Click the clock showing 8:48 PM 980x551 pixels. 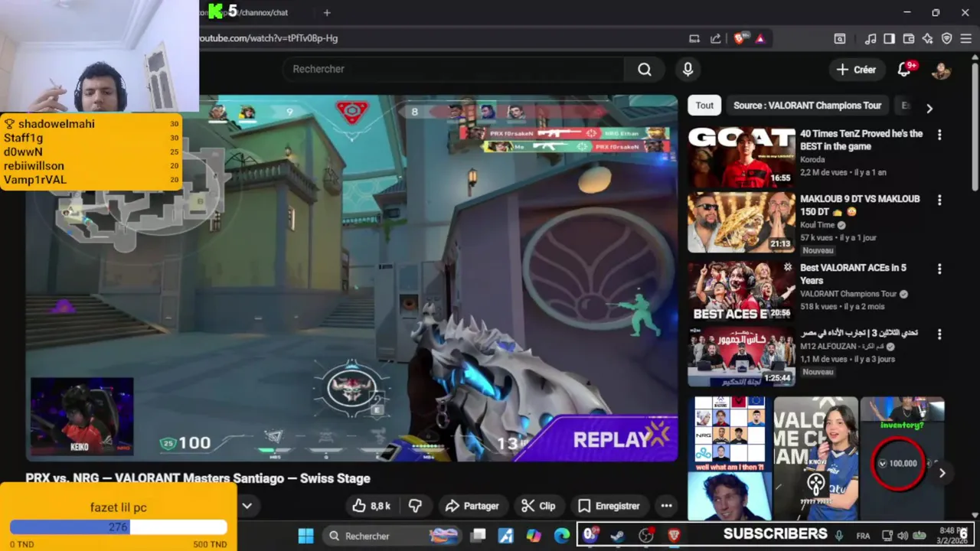click(x=952, y=530)
